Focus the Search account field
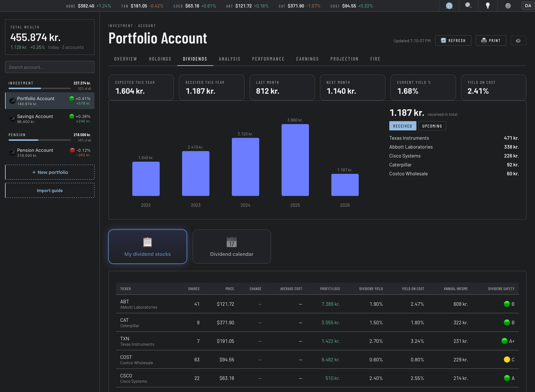 tap(50, 67)
